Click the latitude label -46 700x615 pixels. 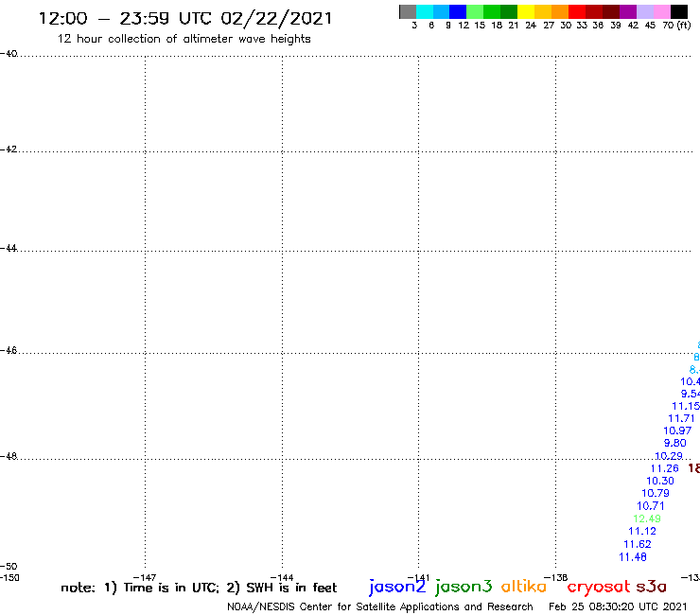pyautogui.click(x=9, y=350)
